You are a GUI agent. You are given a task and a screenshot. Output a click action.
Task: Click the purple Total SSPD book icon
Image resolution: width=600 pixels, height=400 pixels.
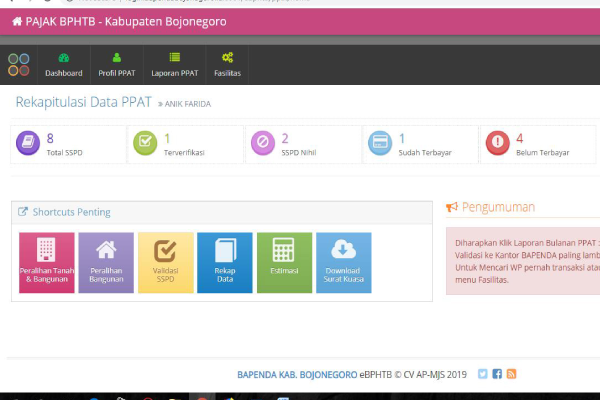pyautogui.click(x=28, y=143)
